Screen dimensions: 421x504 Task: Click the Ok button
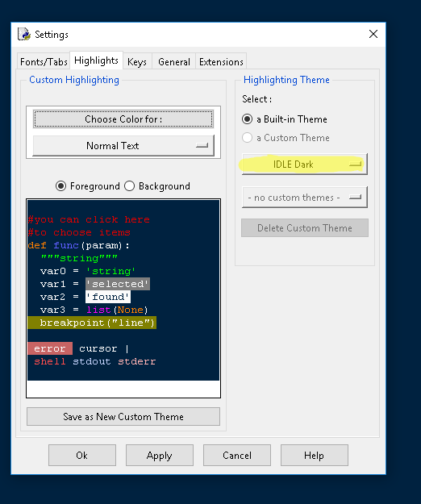pyautogui.click(x=82, y=455)
